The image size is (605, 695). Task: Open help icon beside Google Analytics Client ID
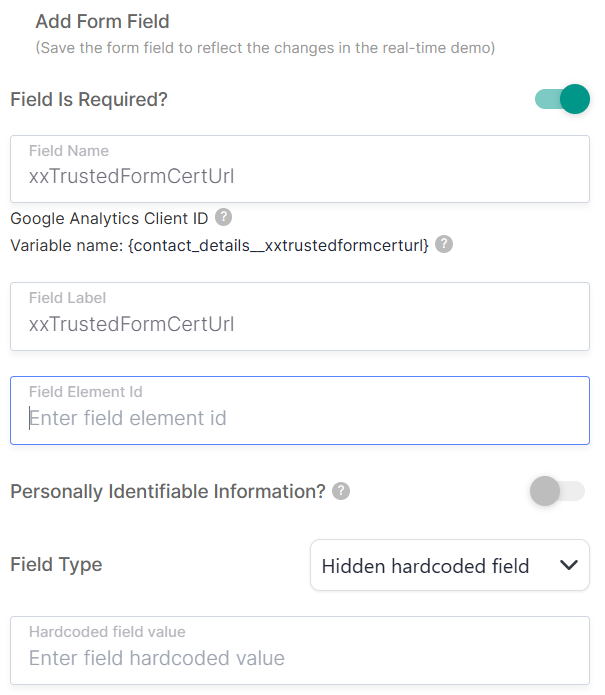pyautogui.click(x=224, y=217)
